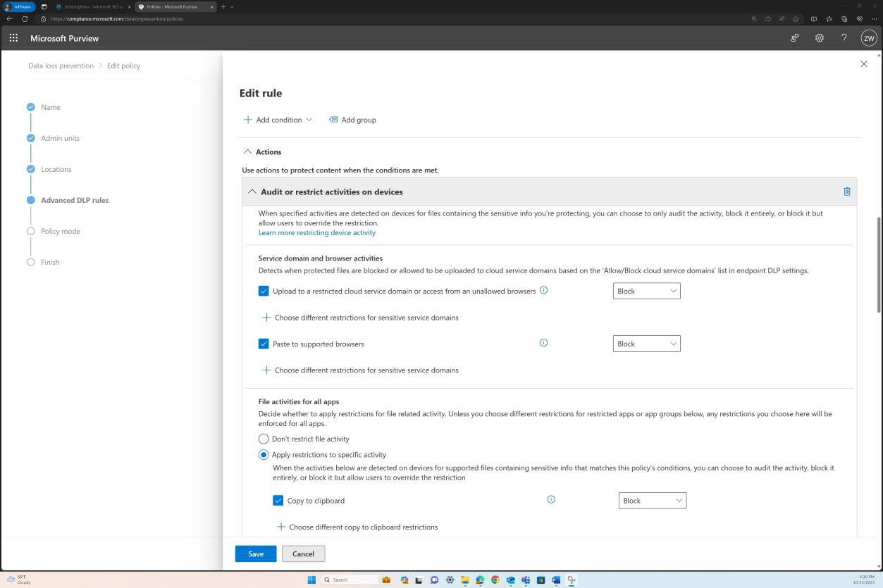The width and height of the screenshot is (883, 588).
Task: Launch Microsoft Teams from the taskbar
Action: click(x=526, y=580)
